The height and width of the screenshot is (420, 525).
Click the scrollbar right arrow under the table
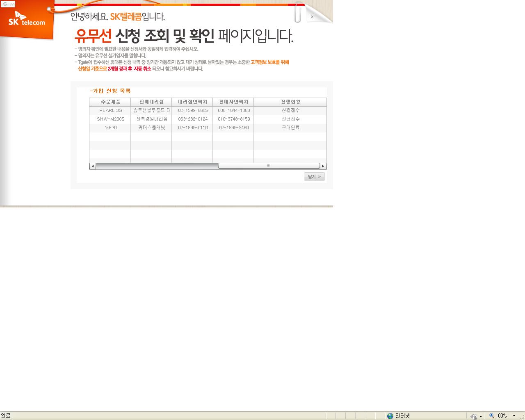(x=323, y=166)
